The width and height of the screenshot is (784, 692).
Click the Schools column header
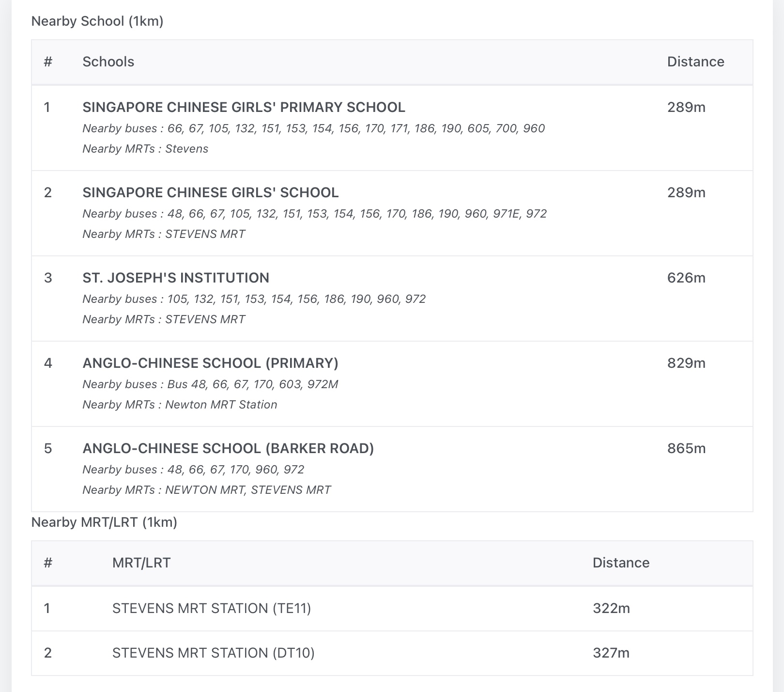[108, 62]
